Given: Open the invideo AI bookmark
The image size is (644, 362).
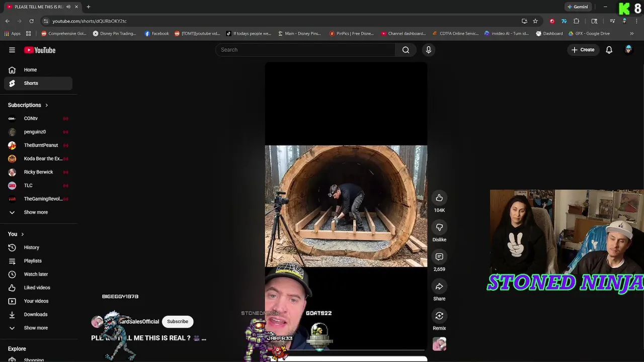Looking at the screenshot, I should click(x=507, y=34).
